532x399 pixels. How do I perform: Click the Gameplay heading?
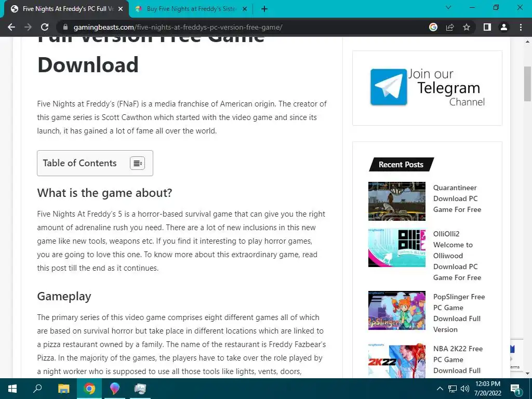pos(64,296)
